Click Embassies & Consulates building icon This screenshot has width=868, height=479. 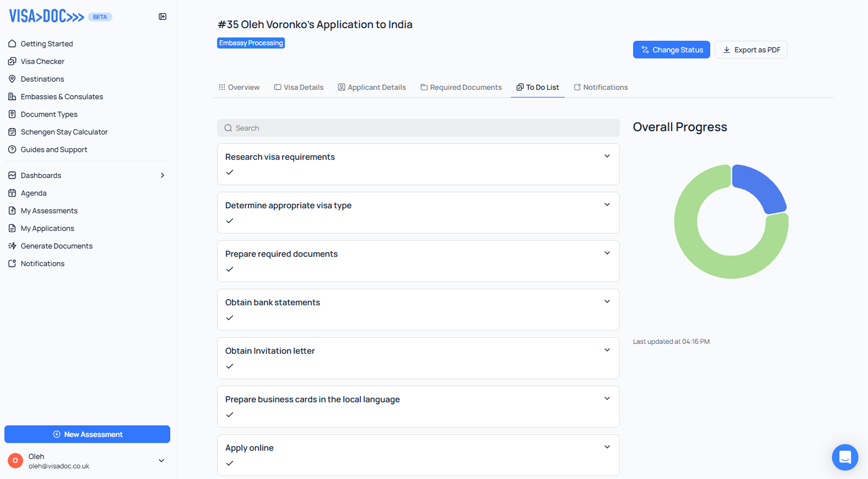click(x=12, y=97)
